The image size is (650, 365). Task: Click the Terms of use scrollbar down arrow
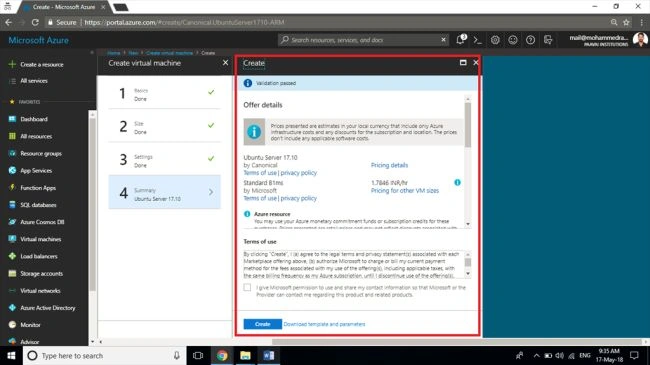(468, 274)
